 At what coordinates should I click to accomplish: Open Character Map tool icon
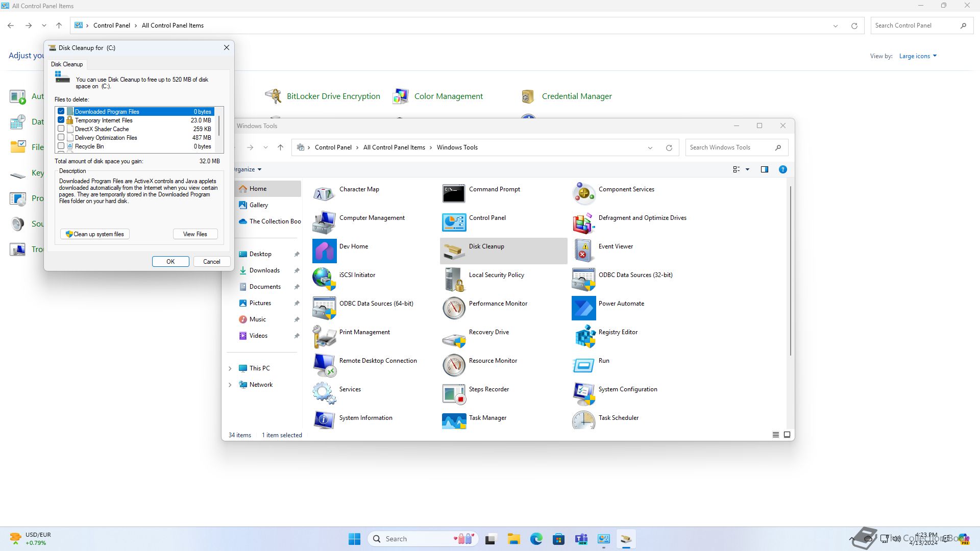(324, 193)
